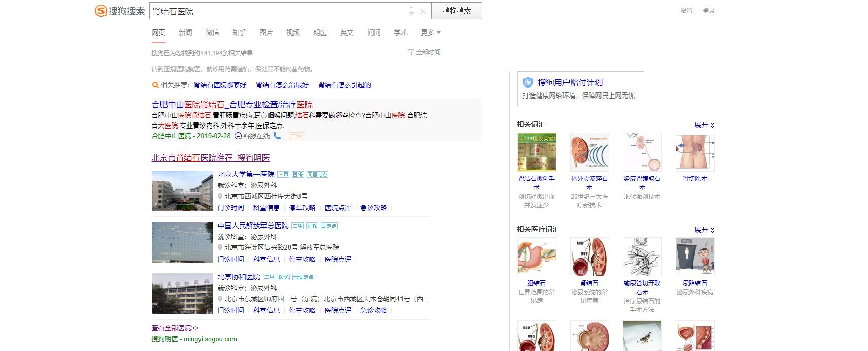Open the 胆结石 thumbnail image

click(x=537, y=257)
